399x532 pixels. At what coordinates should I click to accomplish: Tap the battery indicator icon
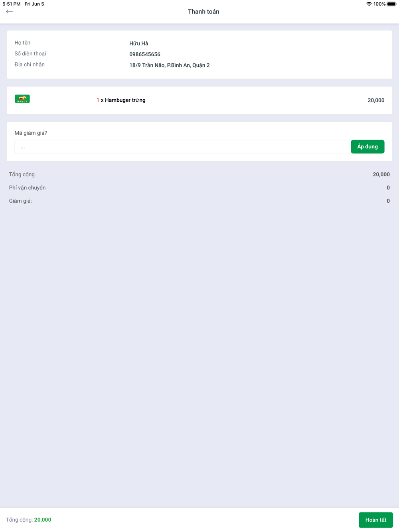point(391,4)
